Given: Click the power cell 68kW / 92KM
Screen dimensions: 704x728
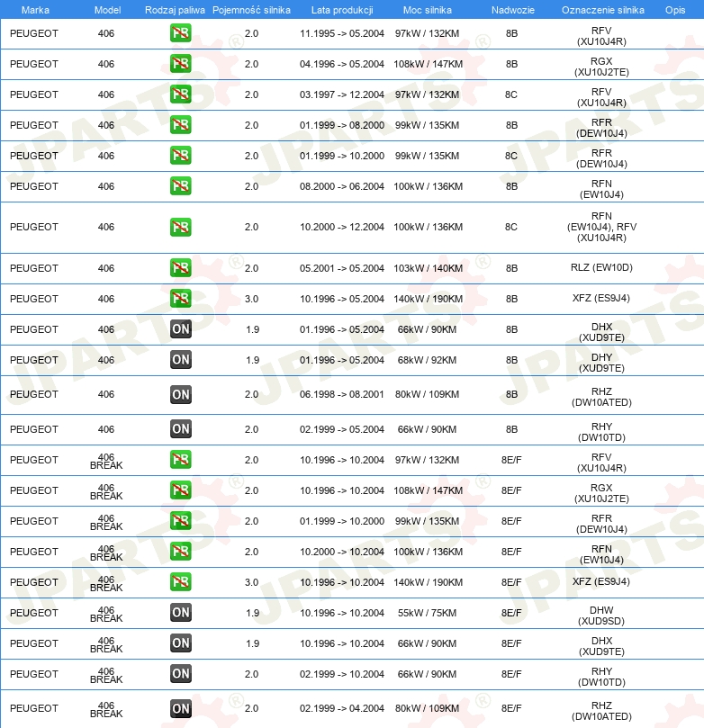Looking at the screenshot, I should click(x=427, y=360).
